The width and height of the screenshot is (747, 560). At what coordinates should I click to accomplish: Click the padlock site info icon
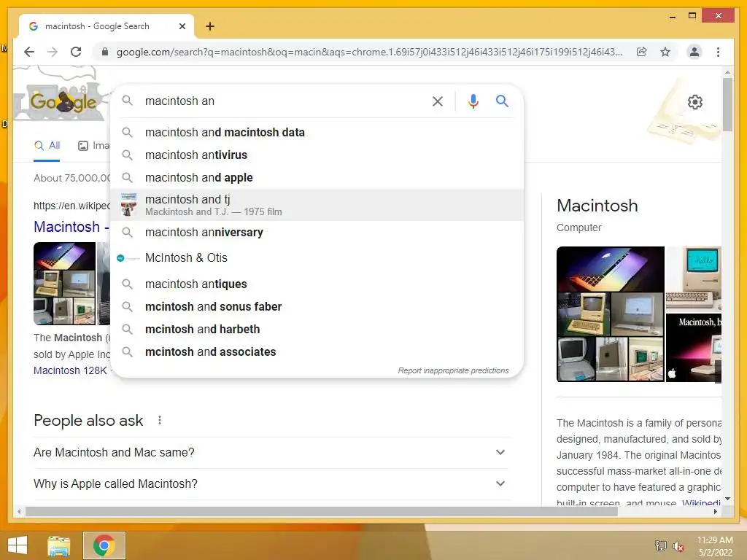[105, 52]
